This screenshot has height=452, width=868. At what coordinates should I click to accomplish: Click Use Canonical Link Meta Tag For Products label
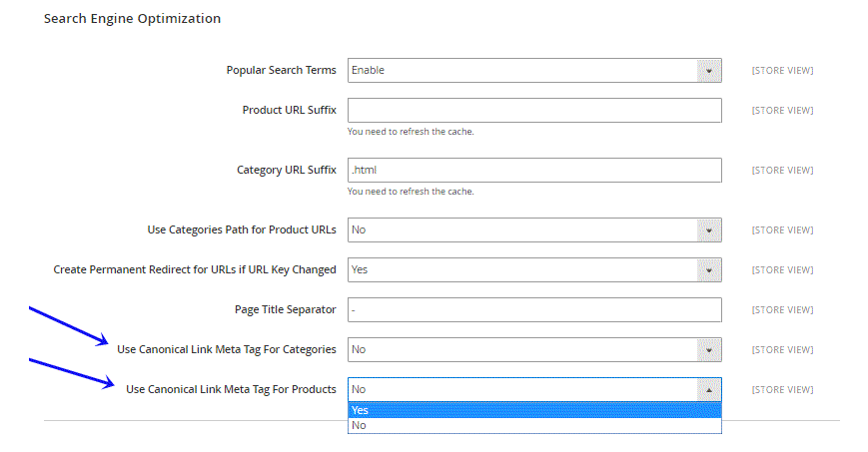(231, 389)
